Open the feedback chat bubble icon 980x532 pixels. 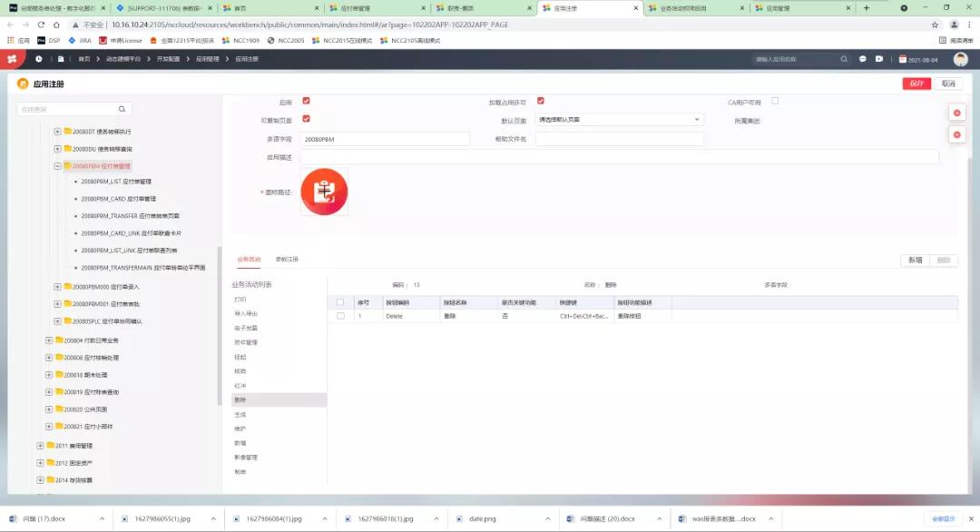tap(863, 58)
